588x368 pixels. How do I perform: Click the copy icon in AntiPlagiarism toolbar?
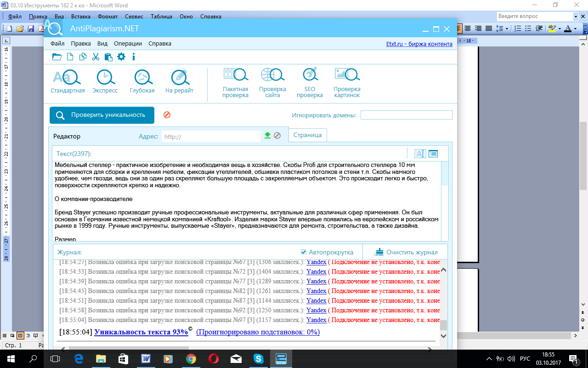pyautogui.click(x=83, y=57)
